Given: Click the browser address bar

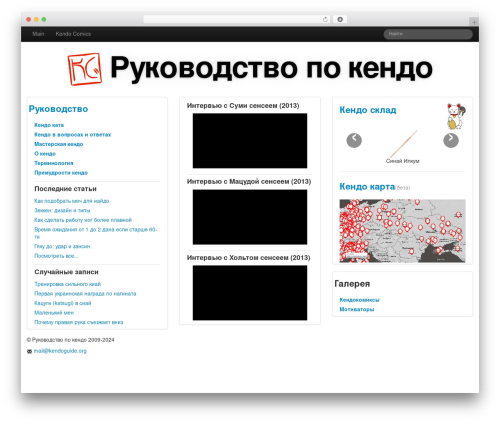Looking at the screenshot, I should (237, 19).
